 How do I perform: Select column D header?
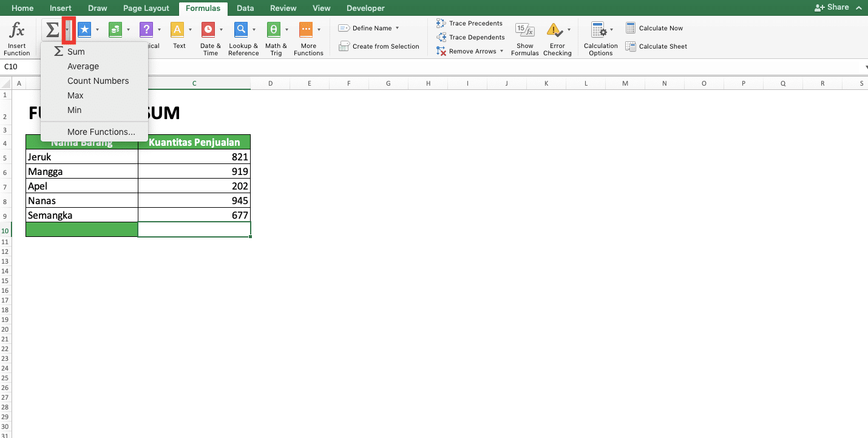(270, 83)
